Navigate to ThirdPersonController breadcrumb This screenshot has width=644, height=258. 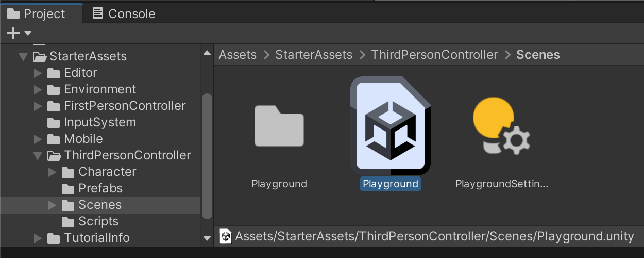coord(434,55)
